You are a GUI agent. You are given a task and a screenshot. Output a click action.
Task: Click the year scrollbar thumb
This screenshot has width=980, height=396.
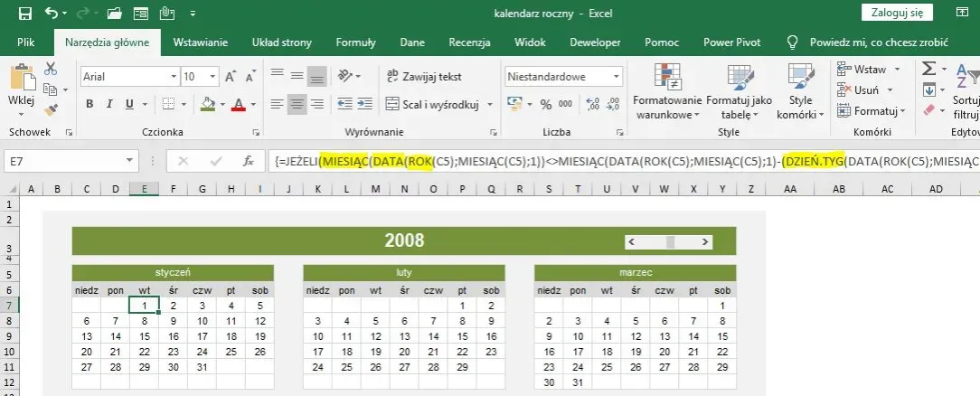tap(671, 241)
